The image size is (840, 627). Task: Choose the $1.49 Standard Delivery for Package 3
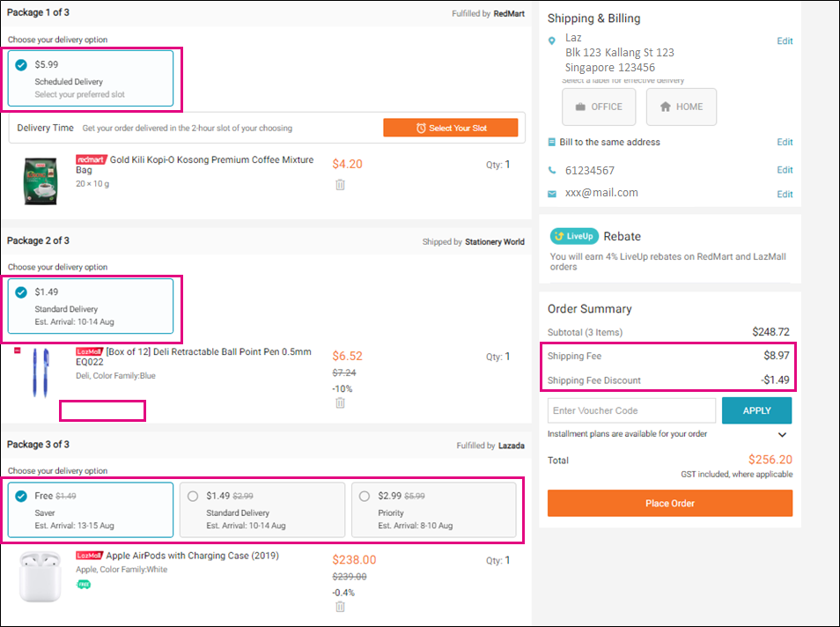pos(262,510)
